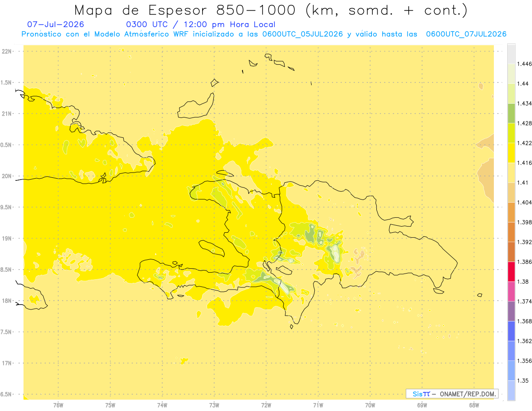Click the 1.38 colorbar value
The height and width of the screenshot is (411, 532).
(523, 282)
